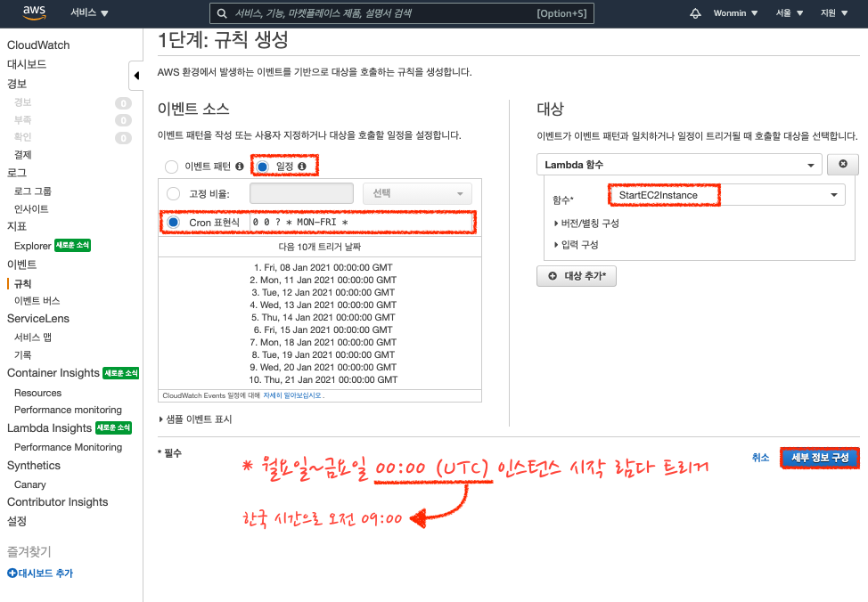
Task: Click info icon next to 이벤트 패턴
Action: point(239,166)
